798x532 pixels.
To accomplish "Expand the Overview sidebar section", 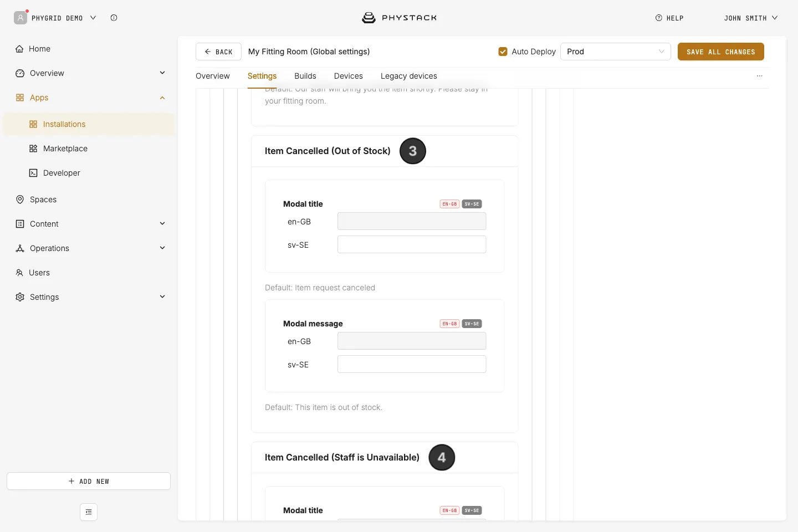I will [x=162, y=73].
